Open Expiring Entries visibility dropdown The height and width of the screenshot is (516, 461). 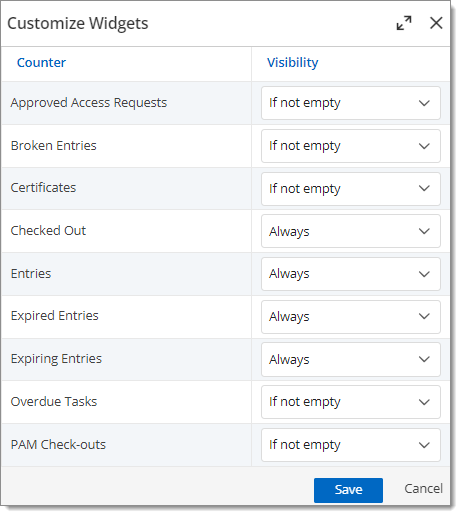[351, 359]
